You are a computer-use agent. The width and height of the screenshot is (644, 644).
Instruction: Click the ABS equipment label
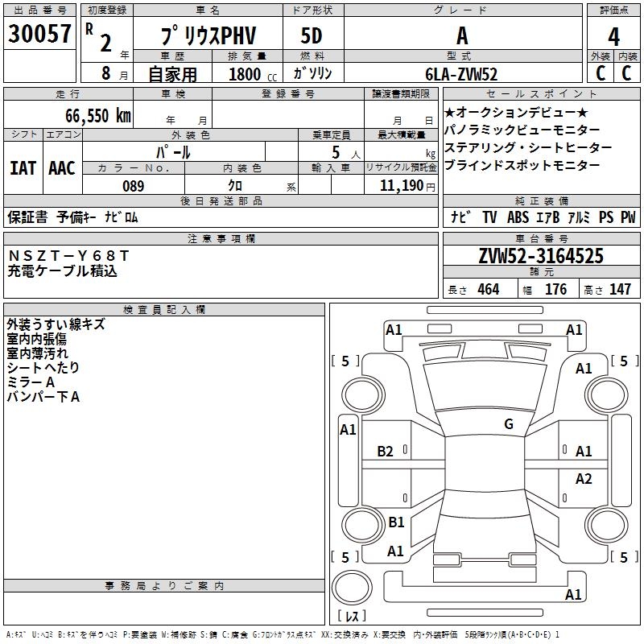(518, 217)
